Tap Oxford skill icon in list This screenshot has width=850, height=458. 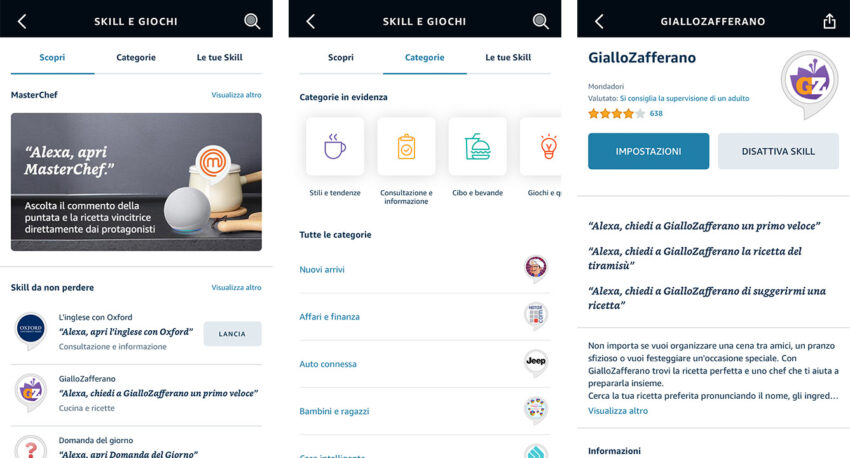click(31, 331)
